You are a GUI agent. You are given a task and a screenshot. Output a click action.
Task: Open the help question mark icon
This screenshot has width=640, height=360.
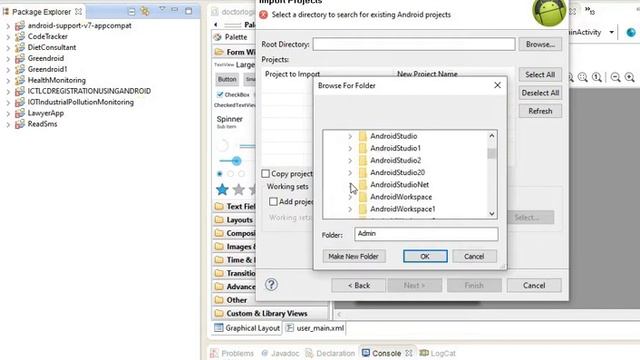pos(271,284)
